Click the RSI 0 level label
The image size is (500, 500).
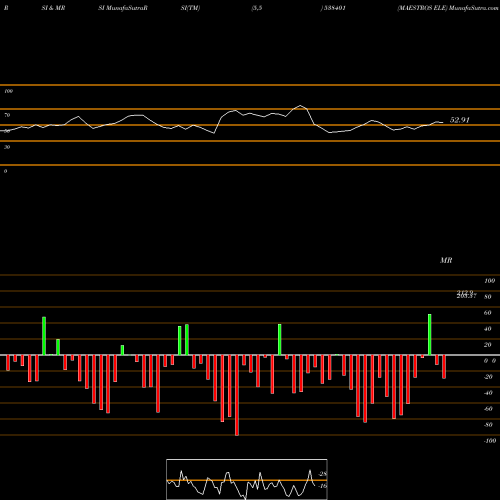(5, 171)
